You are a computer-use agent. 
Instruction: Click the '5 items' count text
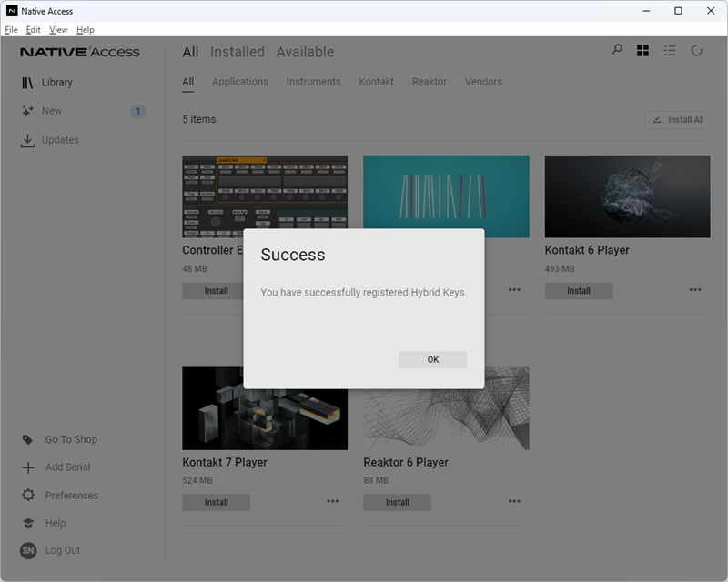[x=199, y=119]
